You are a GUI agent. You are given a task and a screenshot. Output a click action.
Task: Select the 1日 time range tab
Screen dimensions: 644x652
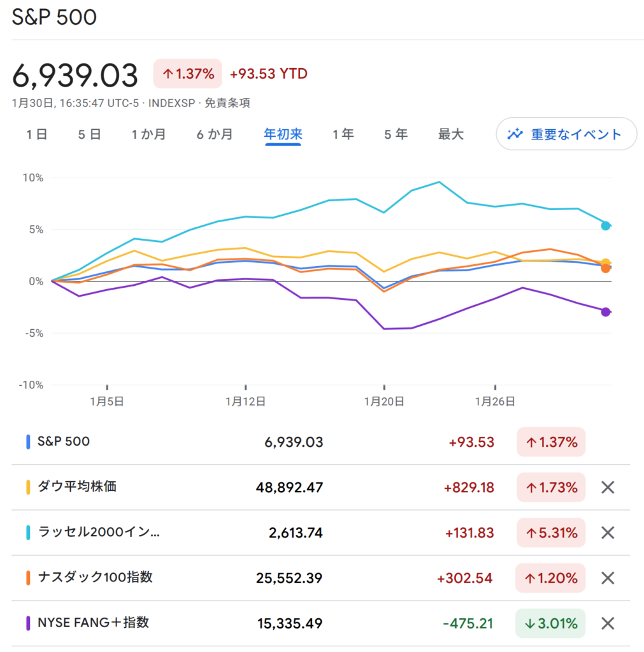37,134
